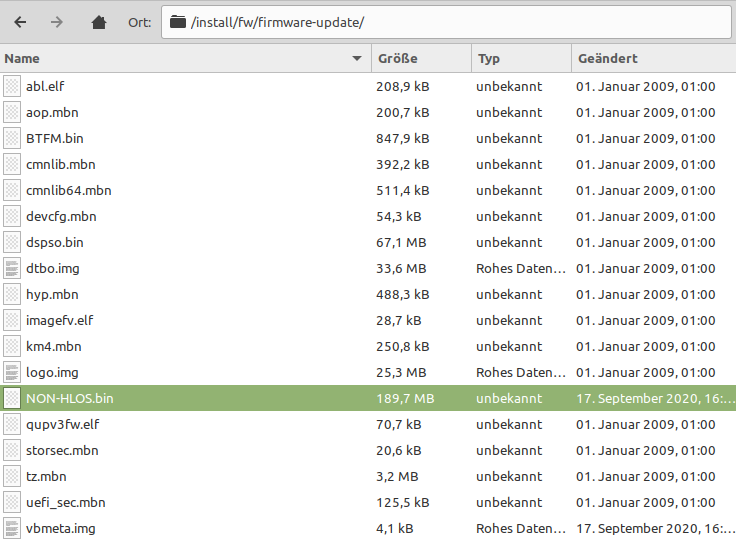Click the size value 847,9 kB
The image size is (736, 543).
[403, 138]
